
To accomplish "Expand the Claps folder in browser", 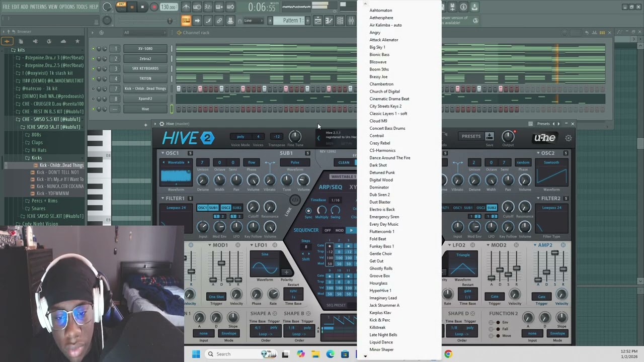I will (x=37, y=142).
